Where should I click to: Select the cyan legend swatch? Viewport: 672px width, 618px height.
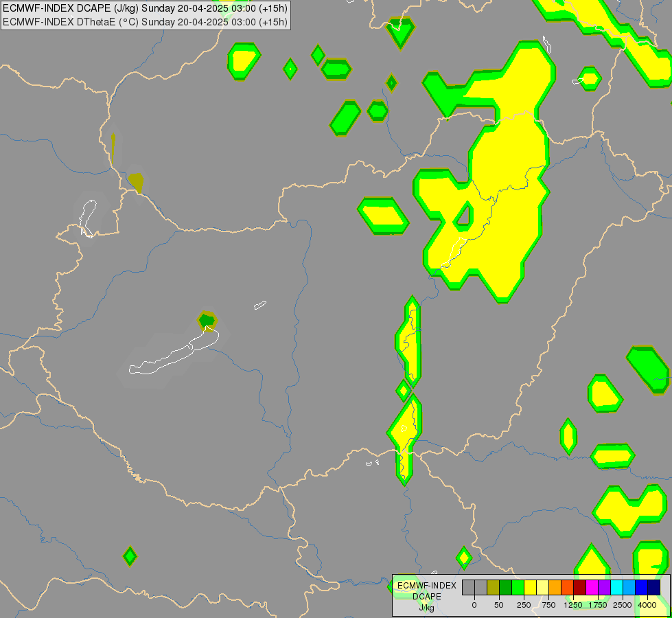(616, 588)
